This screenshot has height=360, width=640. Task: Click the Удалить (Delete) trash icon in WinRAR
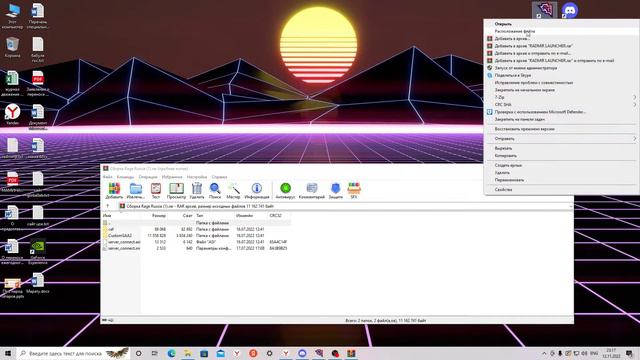pyautogui.click(x=197, y=191)
